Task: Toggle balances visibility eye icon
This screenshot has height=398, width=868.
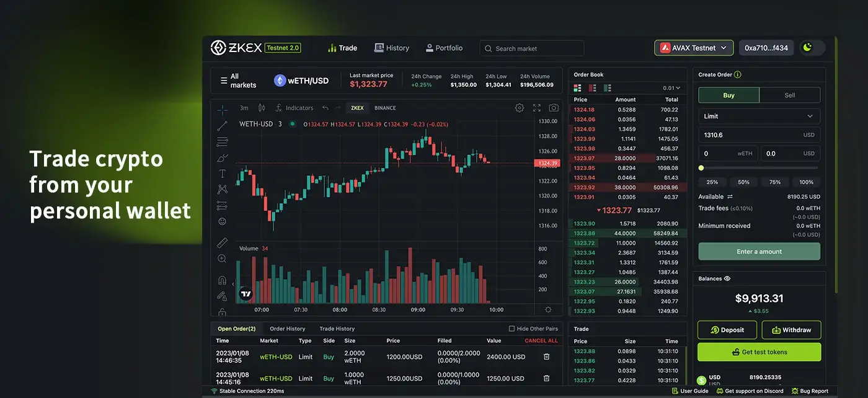Action: (727, 279)
